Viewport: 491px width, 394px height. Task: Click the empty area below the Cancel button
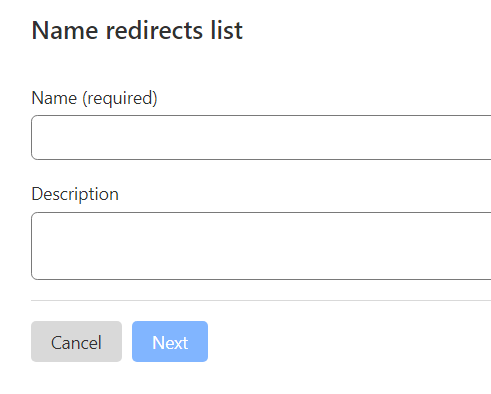coord(76,378)
